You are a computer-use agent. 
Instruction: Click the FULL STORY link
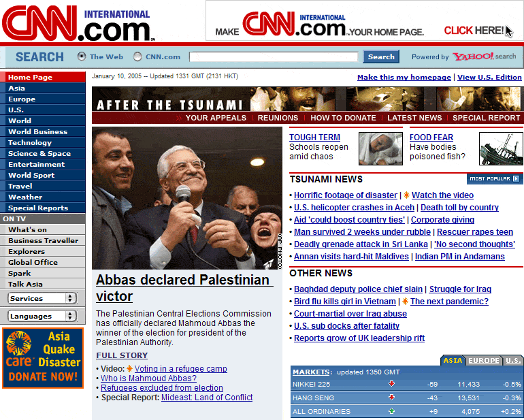pos(122,355)
